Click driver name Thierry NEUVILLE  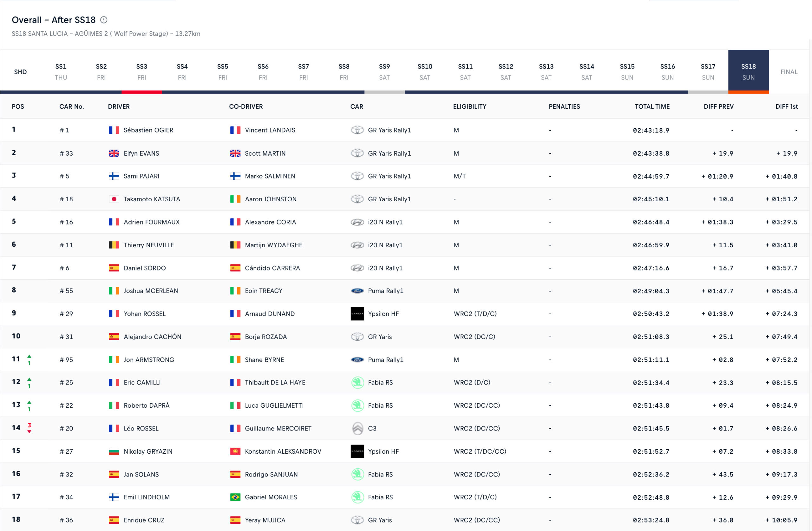click(x=149, y=245)
